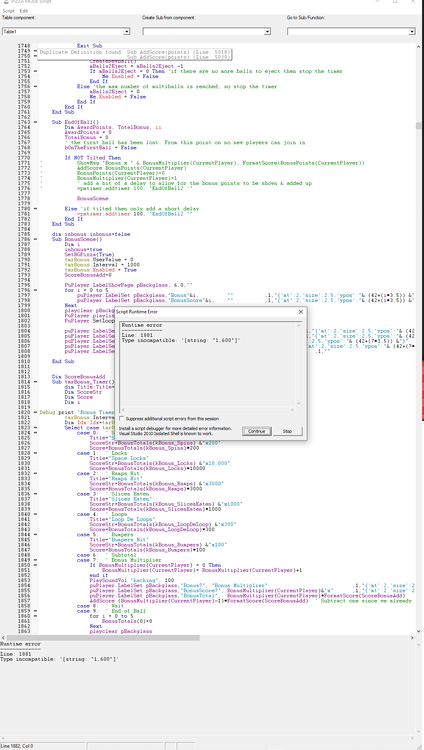Click the error dialog text box up arrow
This screenshot has width=424, height=750.
(300, 325)
